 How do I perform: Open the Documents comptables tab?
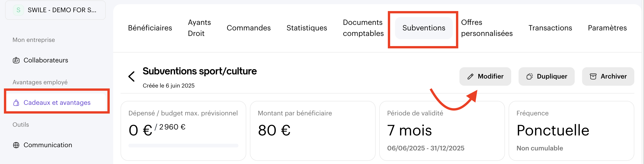pyautogui.click(x=363, y=28)
